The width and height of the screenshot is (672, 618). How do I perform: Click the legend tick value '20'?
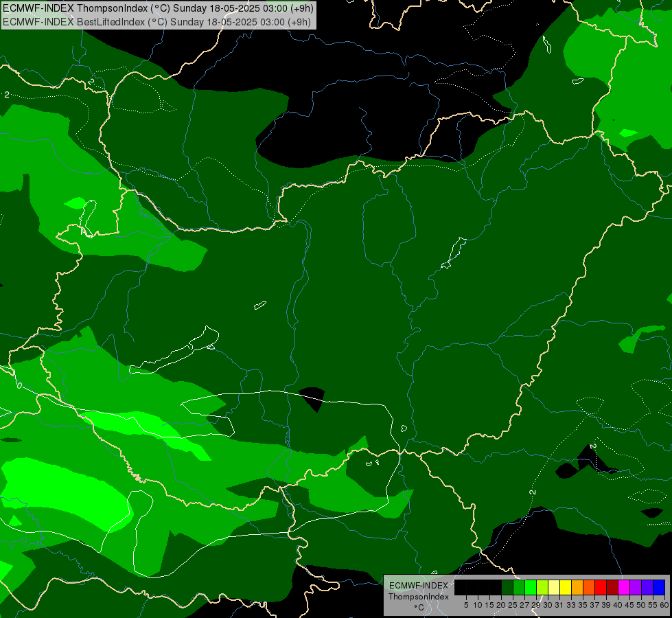pos(501,605)
